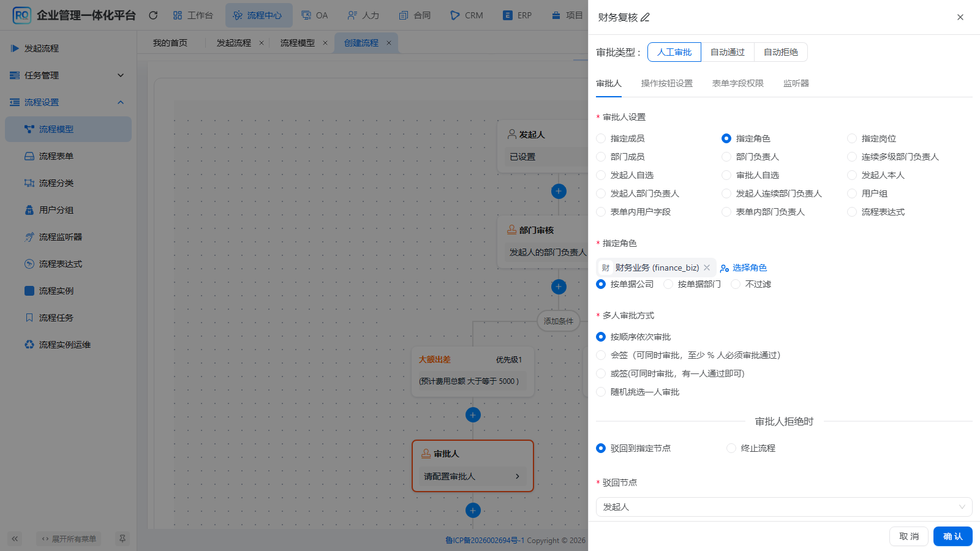Open the OA top menu

pos(315,15)
